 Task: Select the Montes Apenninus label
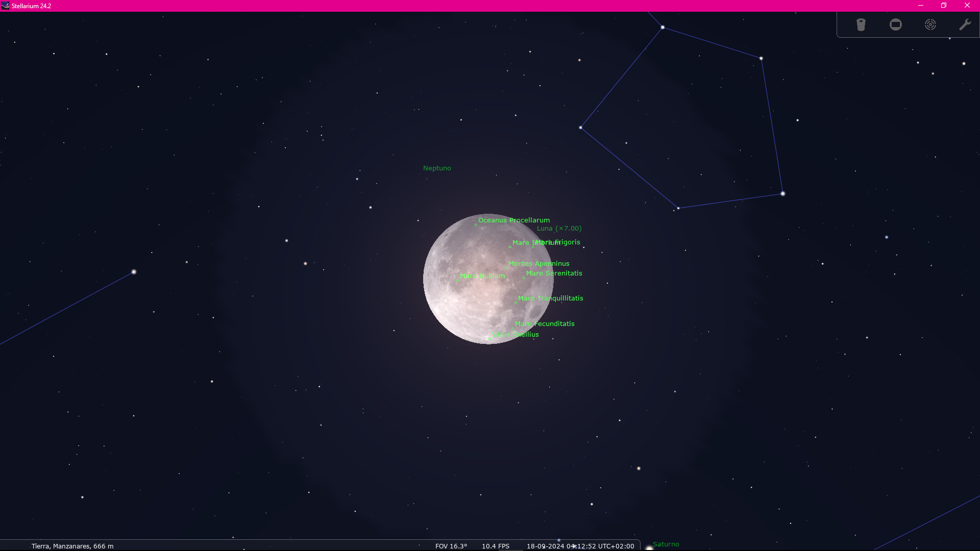(538, 264)
